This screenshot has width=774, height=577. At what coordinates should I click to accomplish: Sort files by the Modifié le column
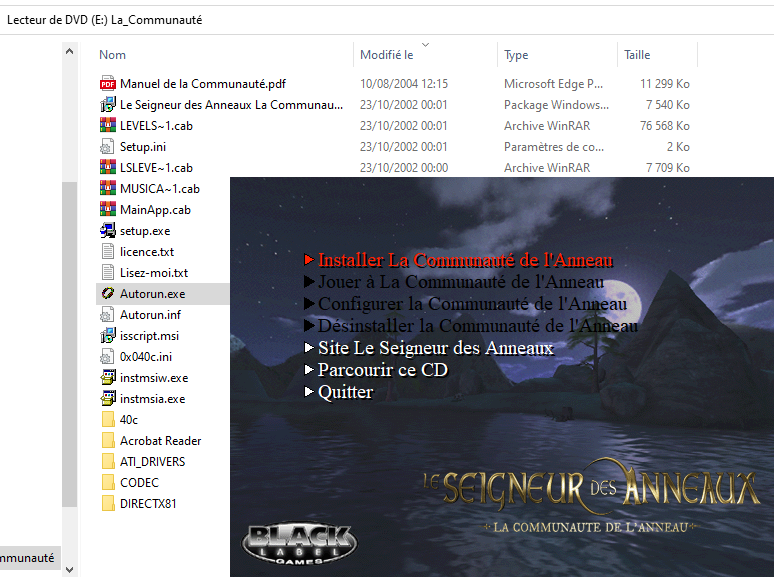tap(387, 55)
